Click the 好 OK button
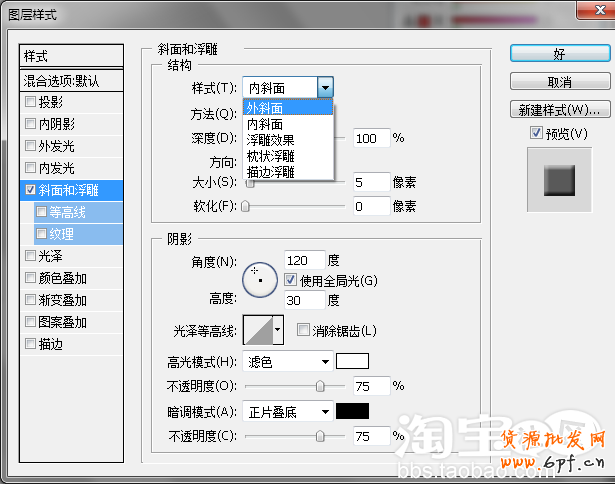The image size is (615, 484). tap(559, 53)
